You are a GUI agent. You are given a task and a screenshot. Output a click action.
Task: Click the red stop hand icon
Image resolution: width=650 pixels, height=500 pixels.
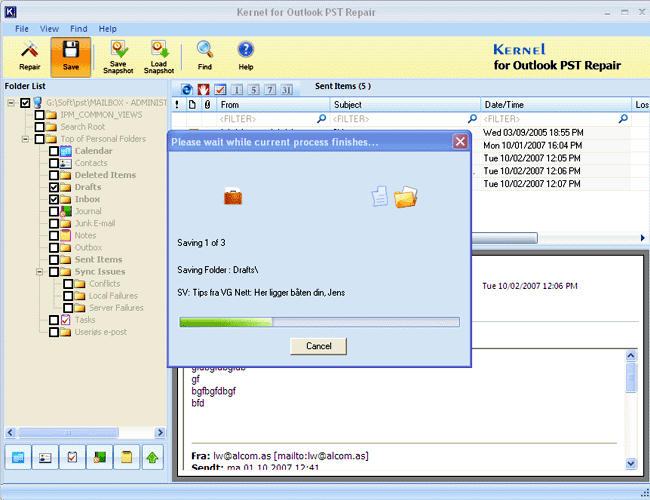[x=203, y=89]
